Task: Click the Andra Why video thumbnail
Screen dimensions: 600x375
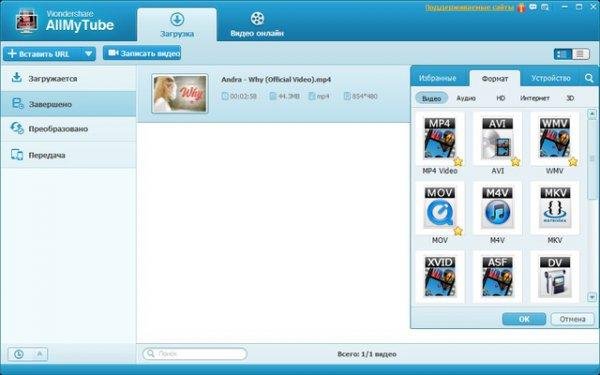Action: pos(180,94)
